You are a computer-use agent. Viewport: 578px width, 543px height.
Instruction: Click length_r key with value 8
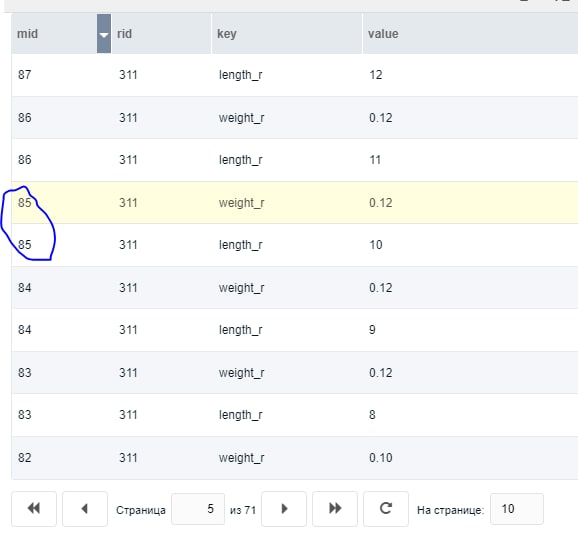click(240, 415)
